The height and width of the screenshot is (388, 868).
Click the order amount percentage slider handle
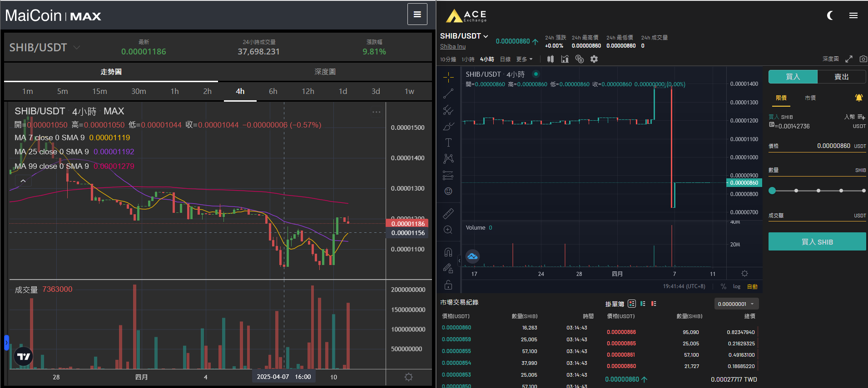click(x=772, y=191)
